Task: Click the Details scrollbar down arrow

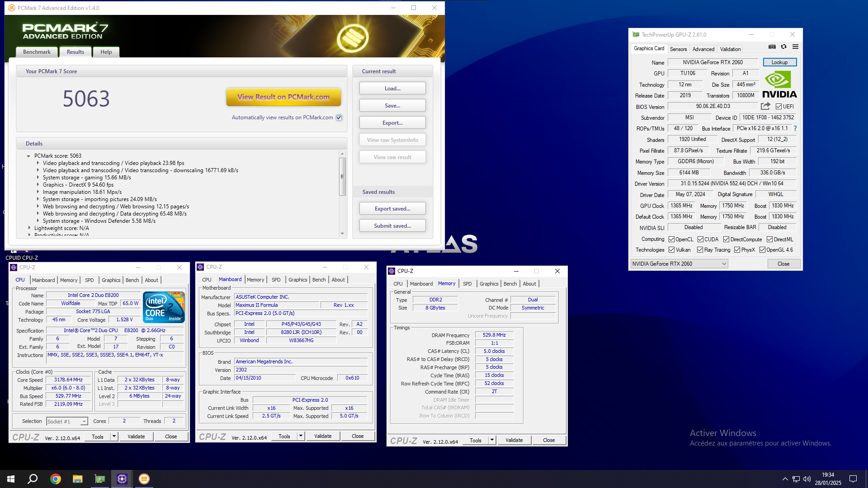Action: pyautogui.click(x=342, y=234)
